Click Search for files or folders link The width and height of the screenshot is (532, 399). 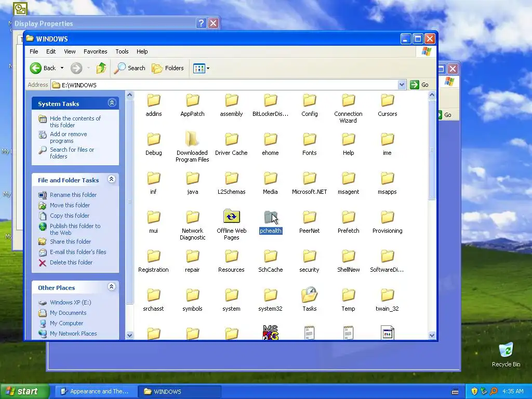click(72, 153)
